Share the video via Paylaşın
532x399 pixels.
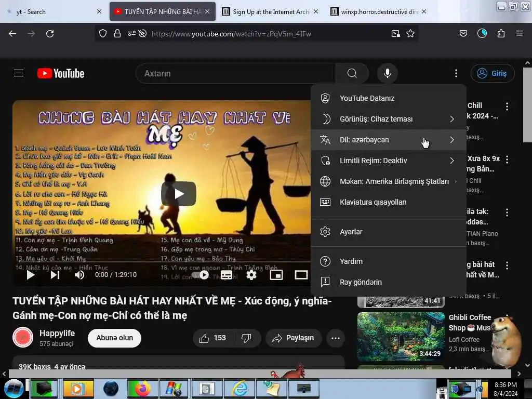(x=294, y=338)
